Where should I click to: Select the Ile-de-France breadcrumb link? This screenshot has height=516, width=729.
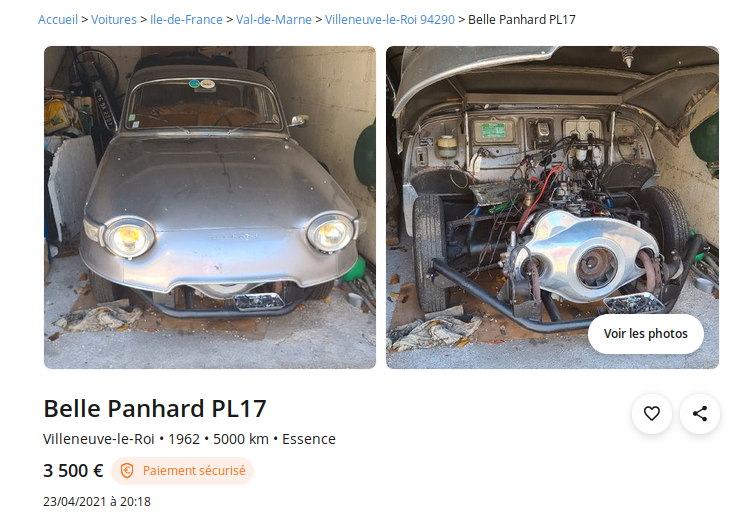click(186, 20)
